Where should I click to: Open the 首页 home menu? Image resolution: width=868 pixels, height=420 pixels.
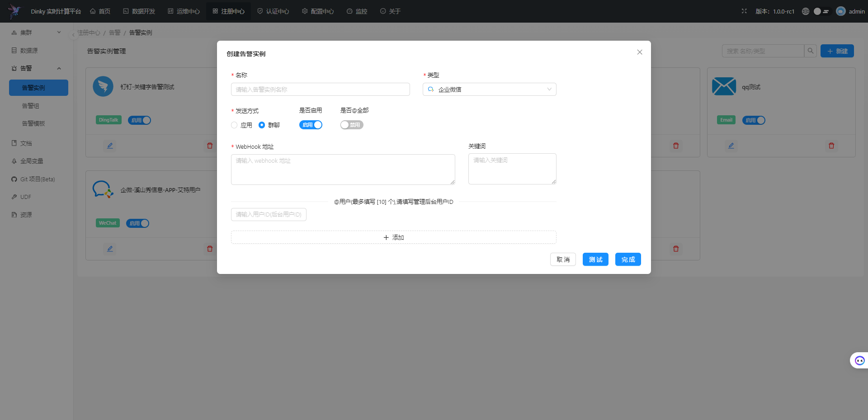click(100, 11)
